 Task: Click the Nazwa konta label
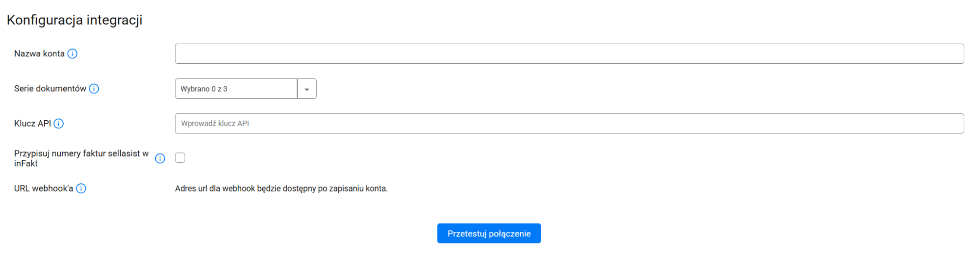(39, 54)
